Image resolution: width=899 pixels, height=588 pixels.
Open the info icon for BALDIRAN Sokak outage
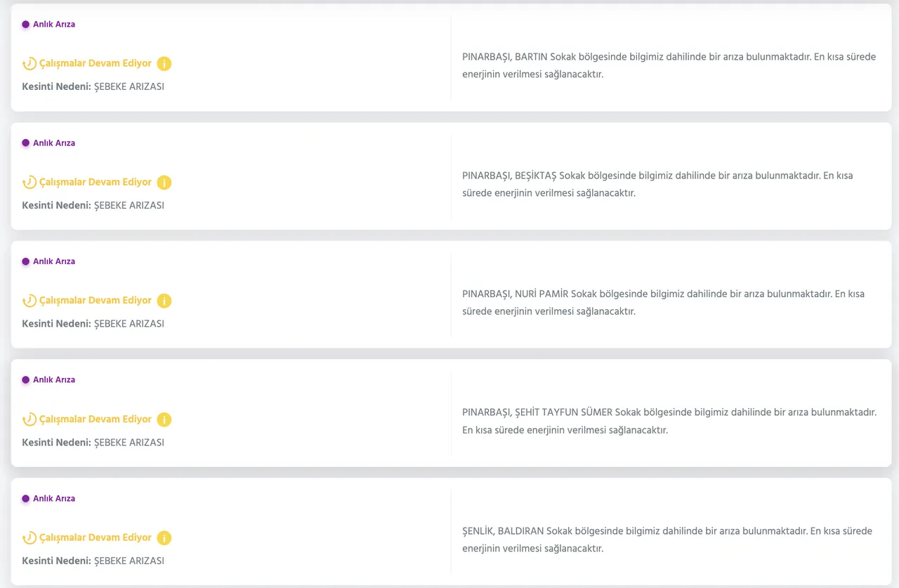tap(164, 538)
